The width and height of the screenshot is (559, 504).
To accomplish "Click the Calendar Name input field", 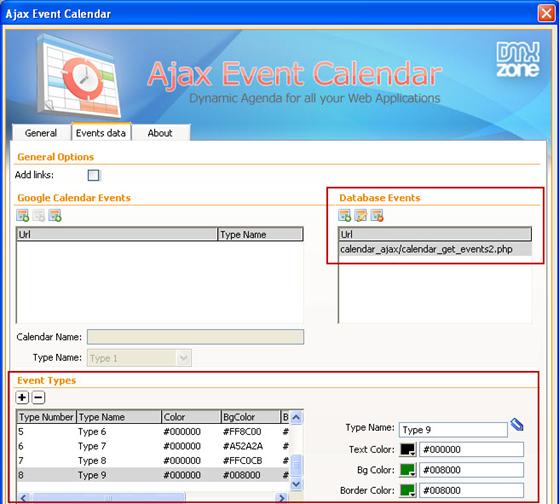I will click(x=195, y=337).
